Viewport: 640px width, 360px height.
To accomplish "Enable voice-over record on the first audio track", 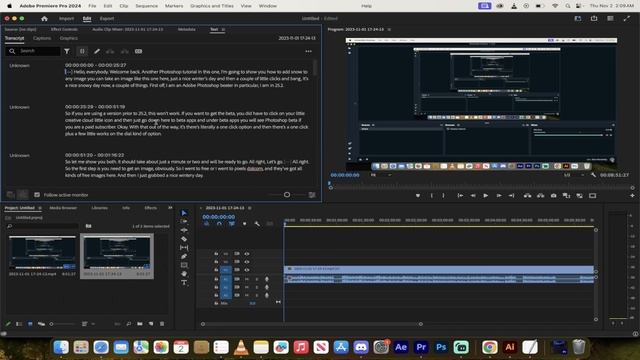I will coord(267,279).
